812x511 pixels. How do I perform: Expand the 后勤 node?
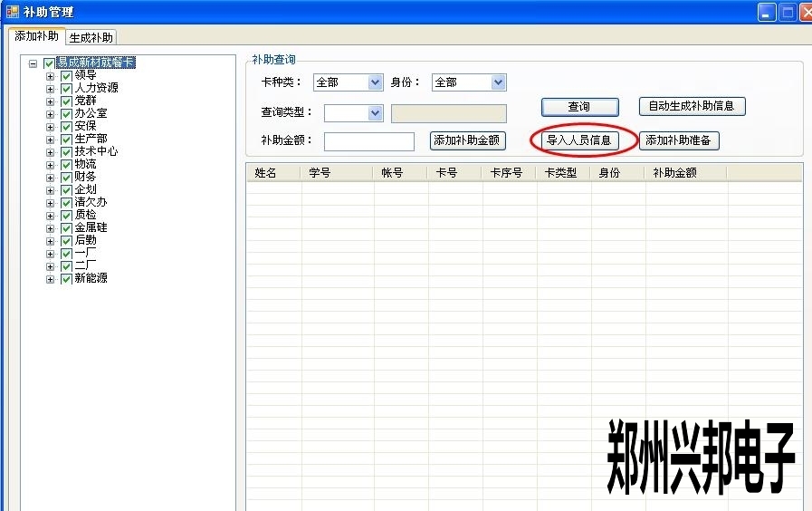(x=50, y=241)
